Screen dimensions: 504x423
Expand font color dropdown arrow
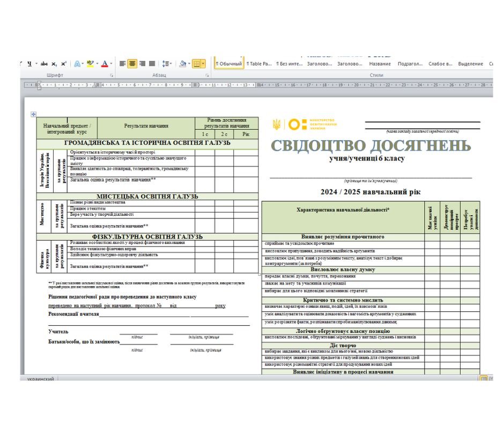111,64
